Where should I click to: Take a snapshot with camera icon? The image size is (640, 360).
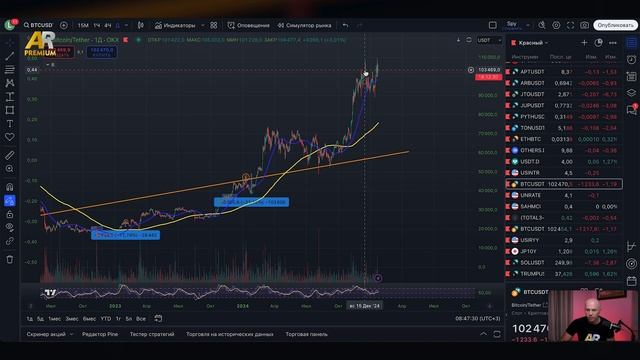point(584,25)
